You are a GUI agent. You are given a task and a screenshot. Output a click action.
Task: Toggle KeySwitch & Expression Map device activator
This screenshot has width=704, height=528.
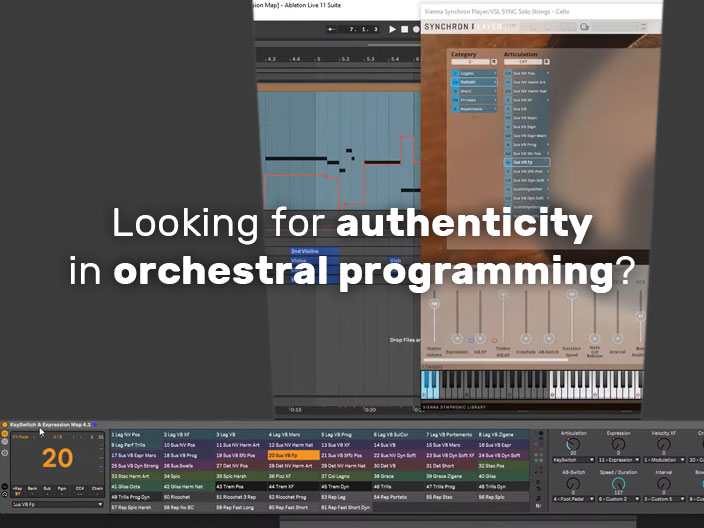point(4,424)
